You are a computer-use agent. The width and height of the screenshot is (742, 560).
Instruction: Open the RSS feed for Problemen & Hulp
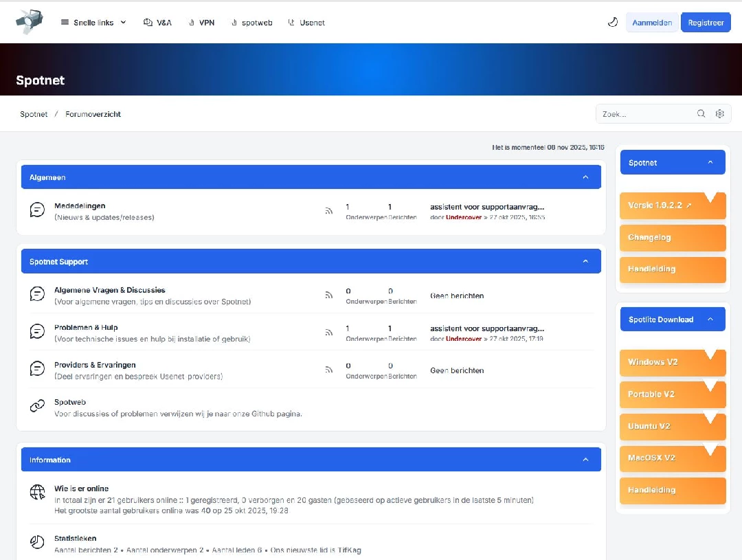click(329, 333)
